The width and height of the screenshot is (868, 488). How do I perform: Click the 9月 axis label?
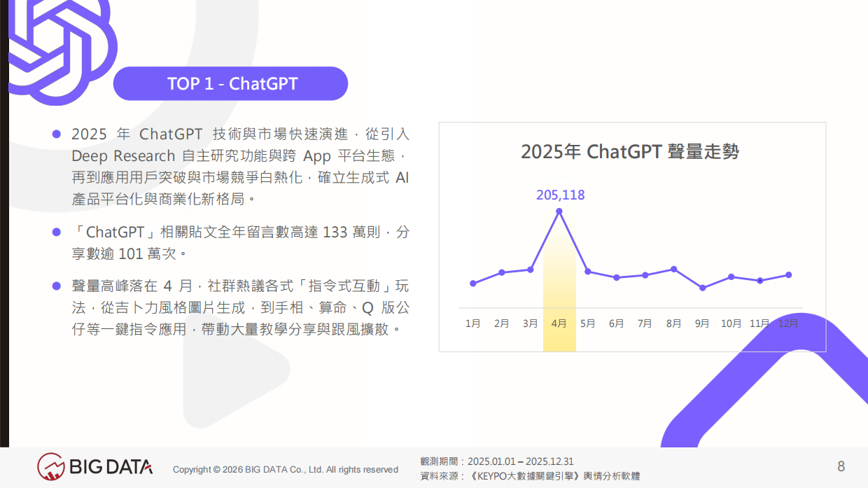702,323
